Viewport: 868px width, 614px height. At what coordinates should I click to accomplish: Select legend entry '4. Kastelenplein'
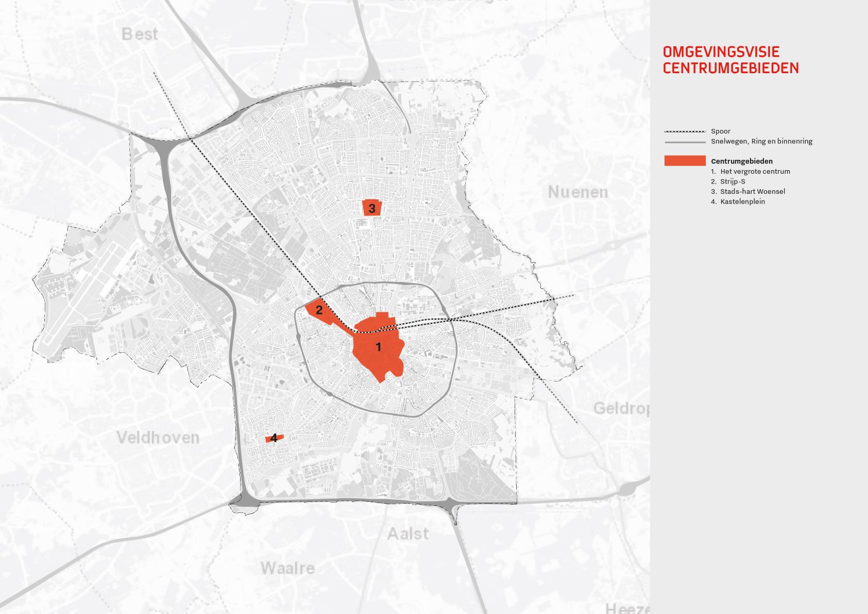coord(738,202)
